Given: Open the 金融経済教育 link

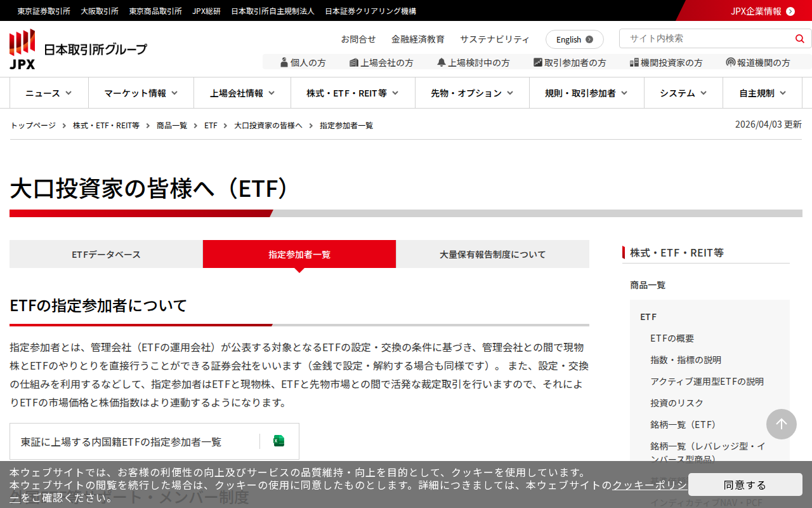Looking at the screenshot, I should (x=418, y=39).
